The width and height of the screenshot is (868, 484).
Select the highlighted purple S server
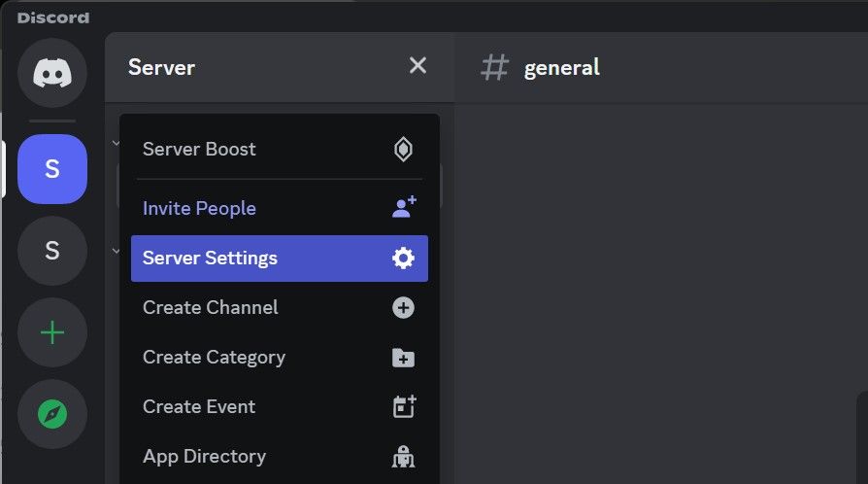coord(51,169)
